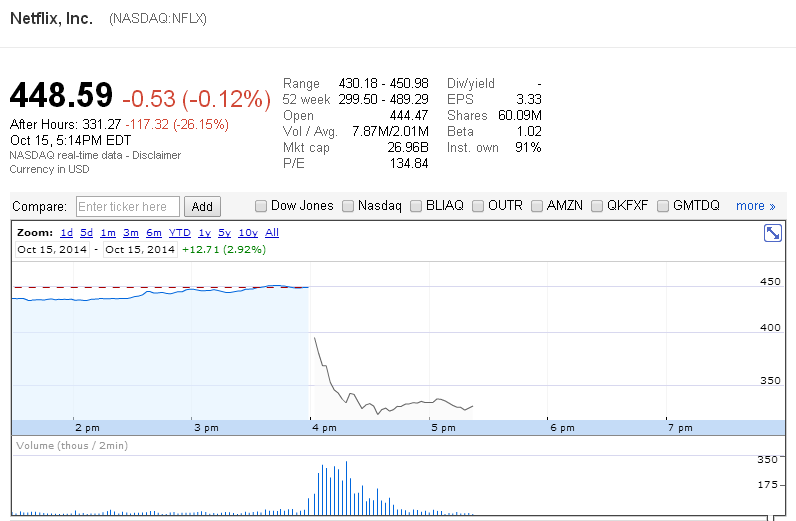The width and height of the screenshot is (796, 521).
Task: Select the Vol / Avg. value
Action: pos(390,132)
